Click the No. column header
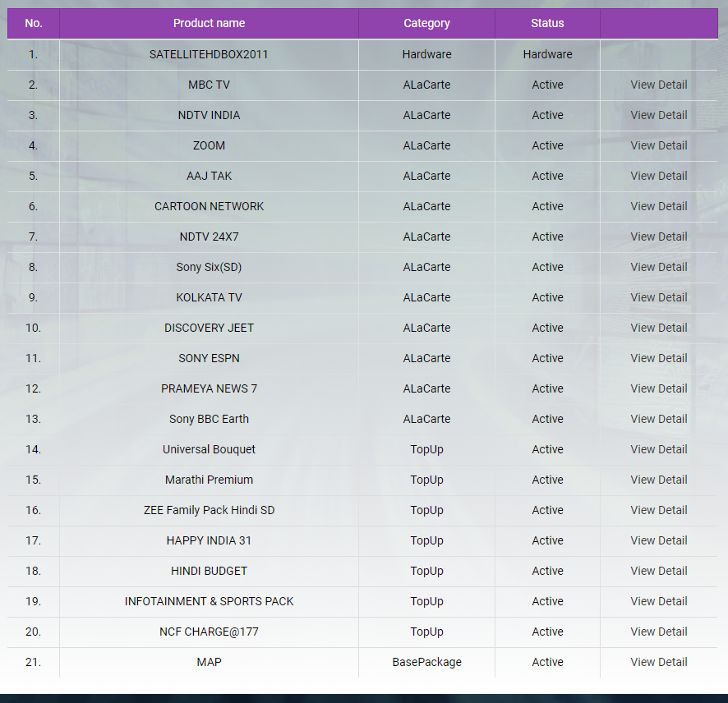This screenshot has width=728, height=703. [34, 23]
